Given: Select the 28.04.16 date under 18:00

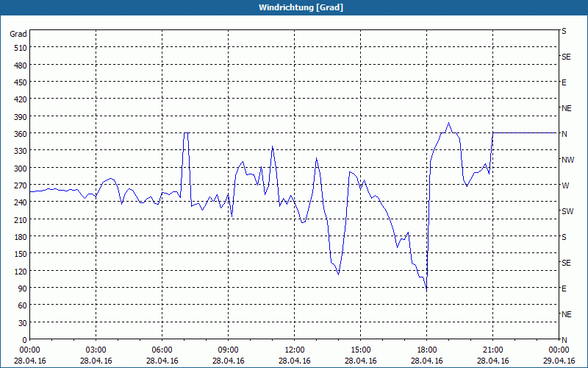Looking at the screenshot, I should [x=427, y=361].
